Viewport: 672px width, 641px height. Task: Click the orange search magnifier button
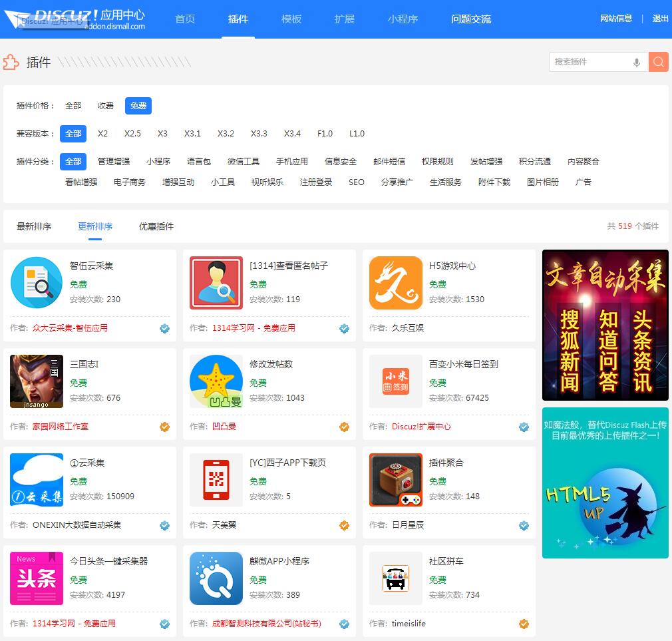658,62
